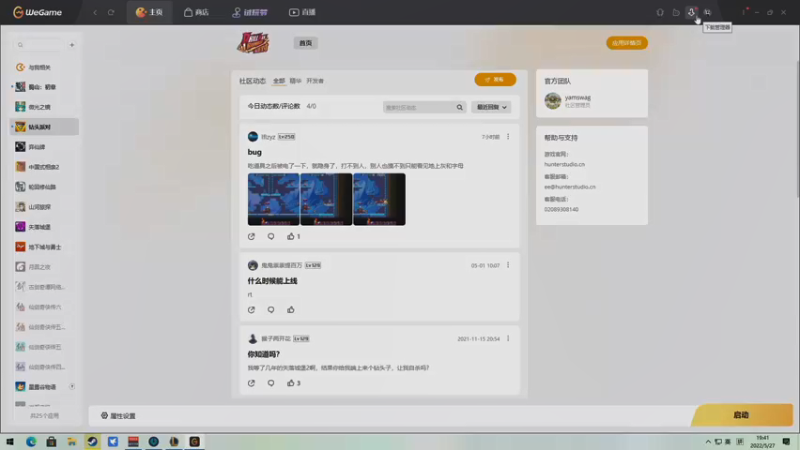Select the highlighted game in the sidebar list

[x=44, y=127]
